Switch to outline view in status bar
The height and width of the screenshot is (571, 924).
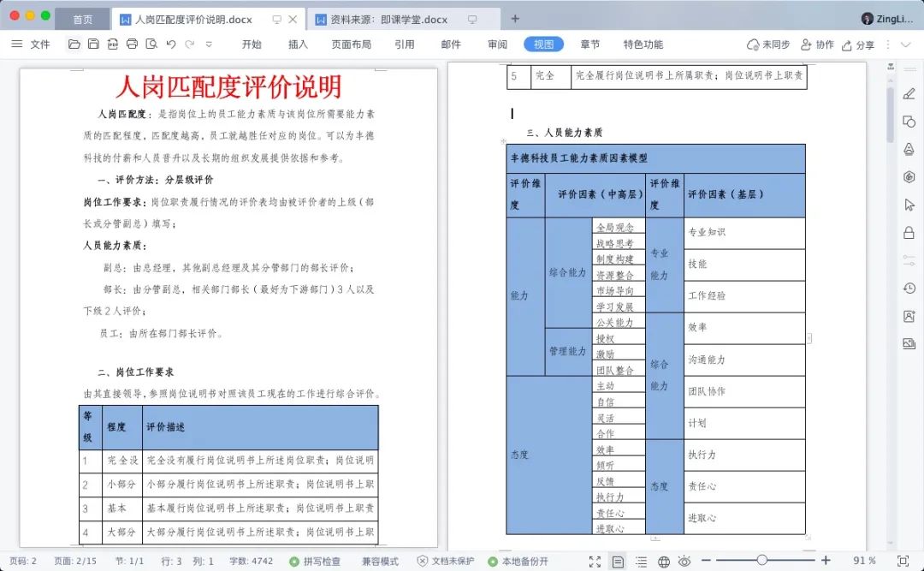(641, 561)
